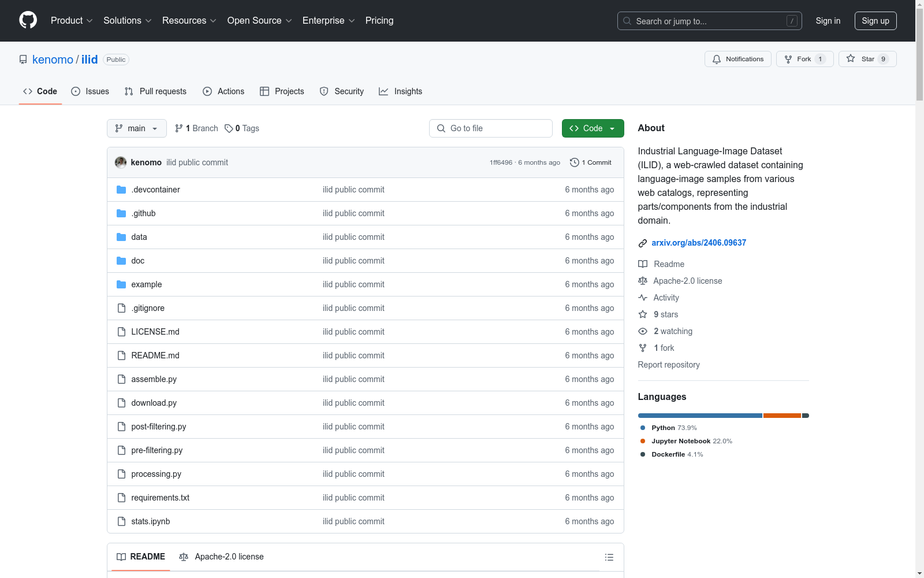Open the Pull requests tab
The image size is (924, 578).
tap(155, 91)
